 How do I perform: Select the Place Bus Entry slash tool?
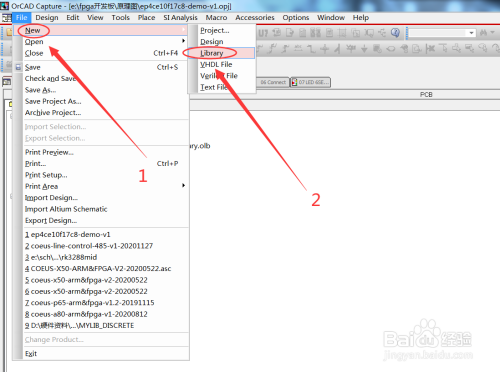(337, 49)
